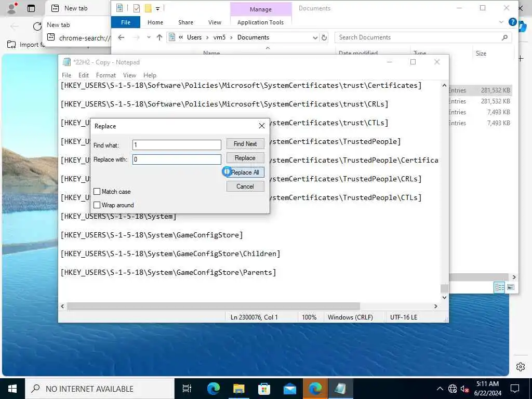Focus the Replace with text field

click(x=177, y=159)
